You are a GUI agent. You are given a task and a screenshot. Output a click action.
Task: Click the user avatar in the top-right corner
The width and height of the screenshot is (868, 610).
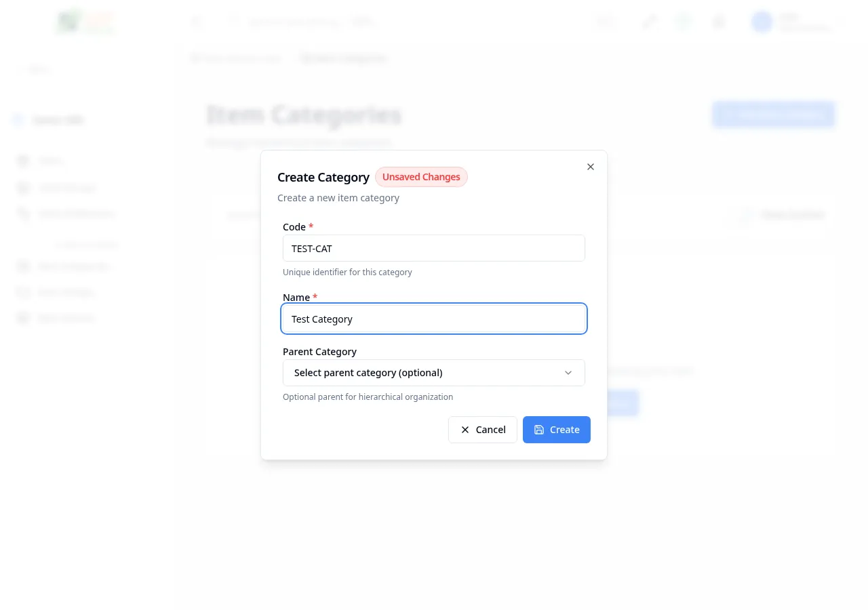[x=762, y=22]
